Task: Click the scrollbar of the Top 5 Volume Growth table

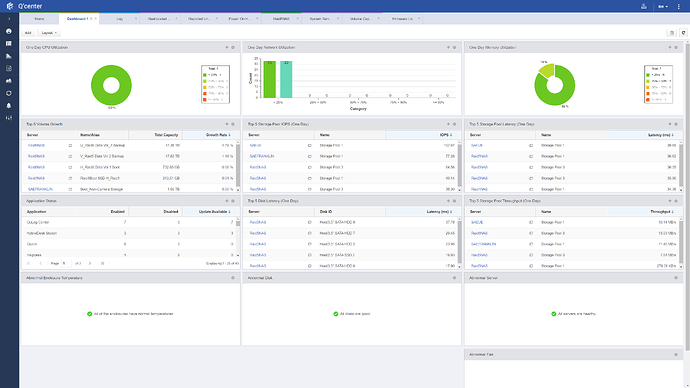Action: point(238,166)
